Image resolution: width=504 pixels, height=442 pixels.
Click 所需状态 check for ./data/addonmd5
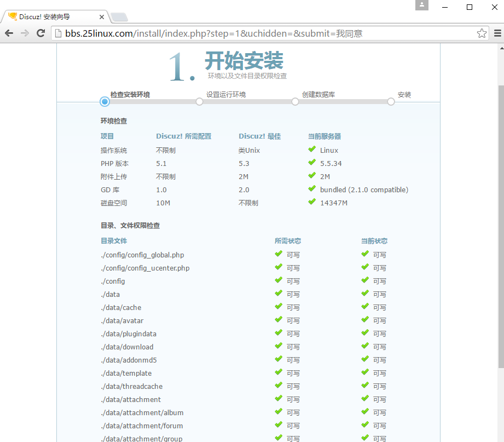point(279,359)
